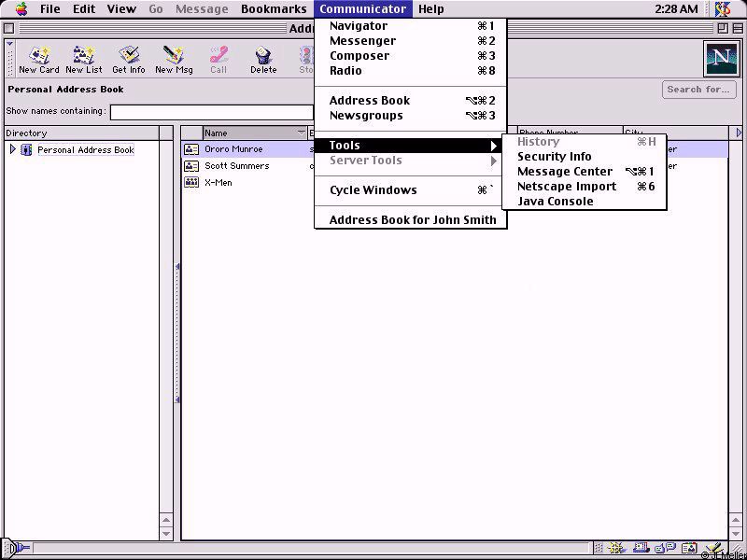Select the Scott Summers contact row

click(237, 166)
